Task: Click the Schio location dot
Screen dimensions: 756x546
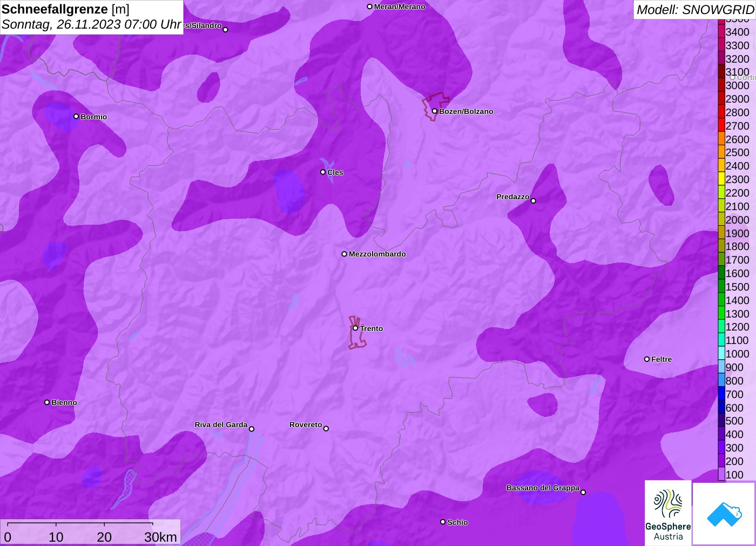Action: pos(443,522)
